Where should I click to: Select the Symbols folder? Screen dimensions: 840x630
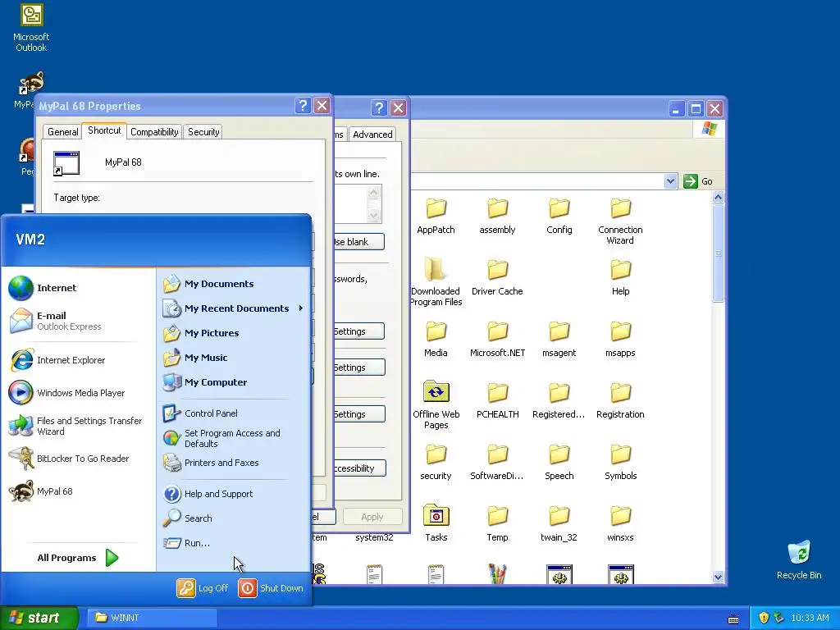[620, 463]
